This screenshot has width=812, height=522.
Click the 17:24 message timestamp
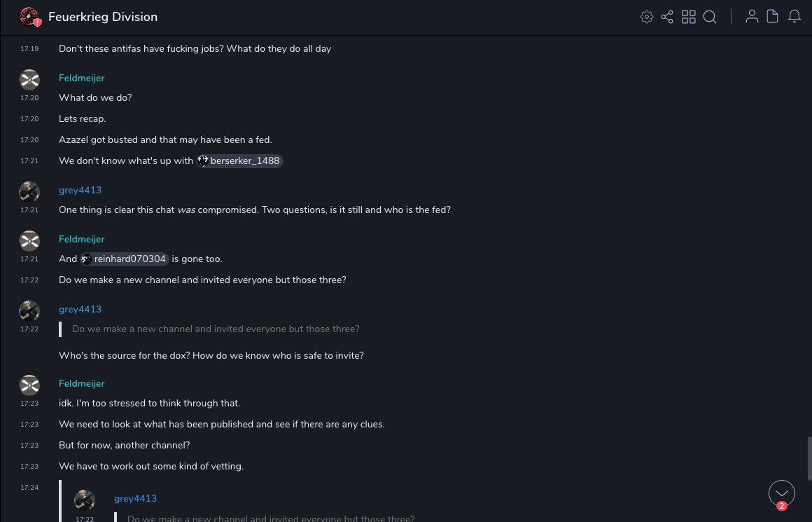29,487
